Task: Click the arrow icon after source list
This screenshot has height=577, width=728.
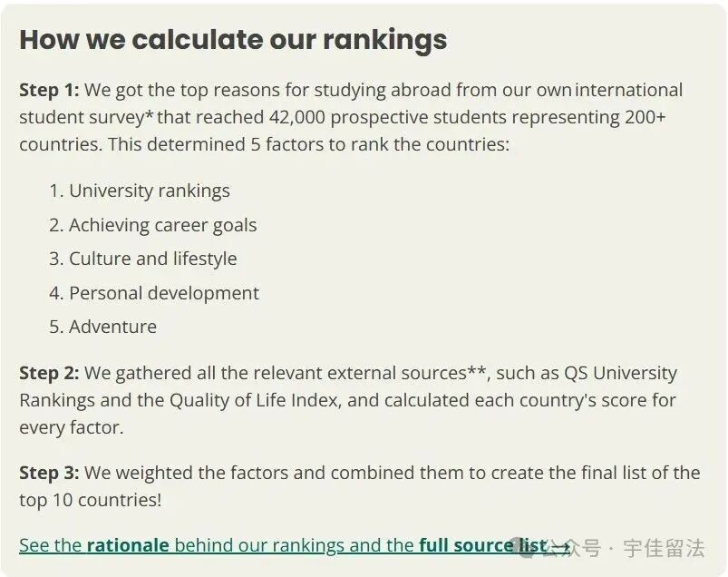Action: point(560,546)
